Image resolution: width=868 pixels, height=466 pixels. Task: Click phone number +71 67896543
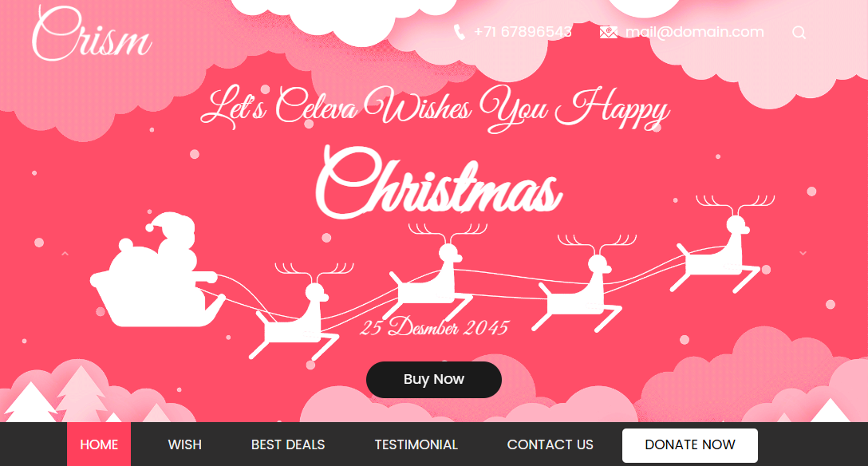tap(523, 32)
